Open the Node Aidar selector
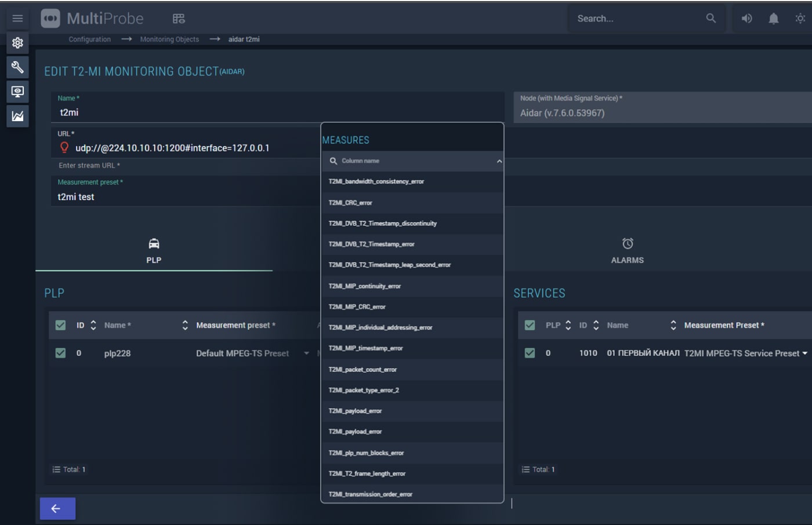This screenshot has height=525, width=812. pos(662,107)
